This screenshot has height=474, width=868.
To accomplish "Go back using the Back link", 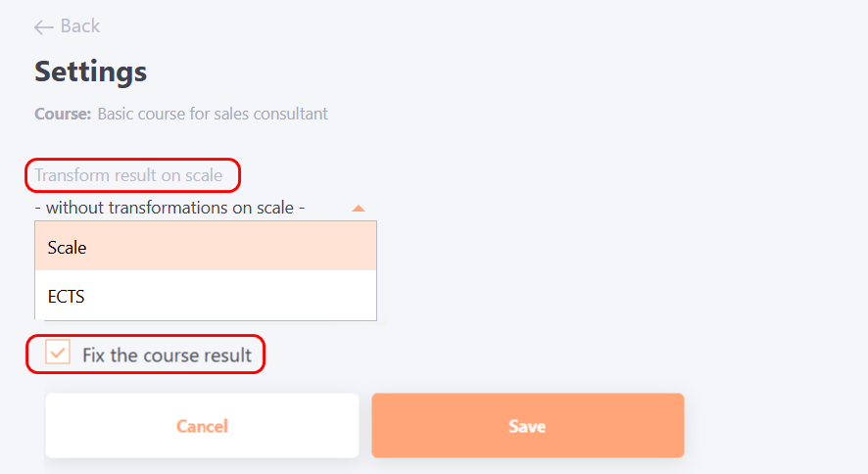I will [68, 26].
